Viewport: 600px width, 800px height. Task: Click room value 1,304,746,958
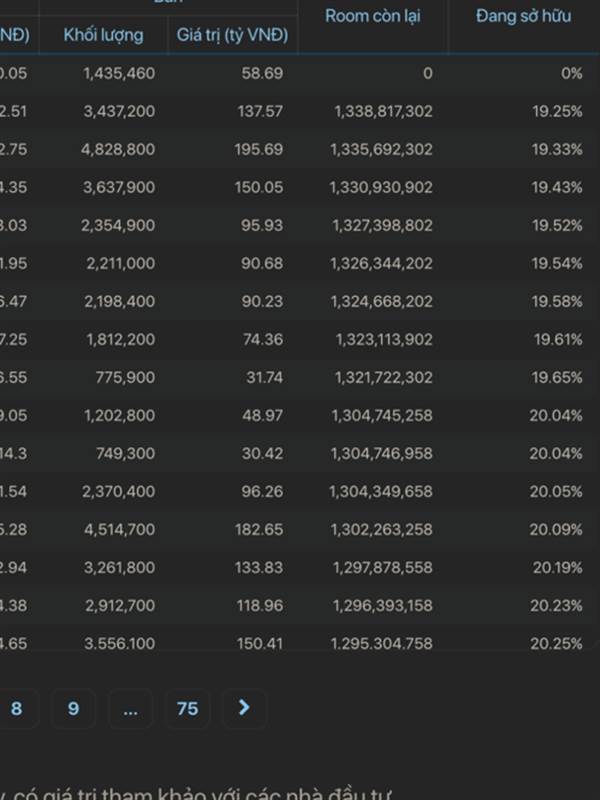tap(381, 453)
